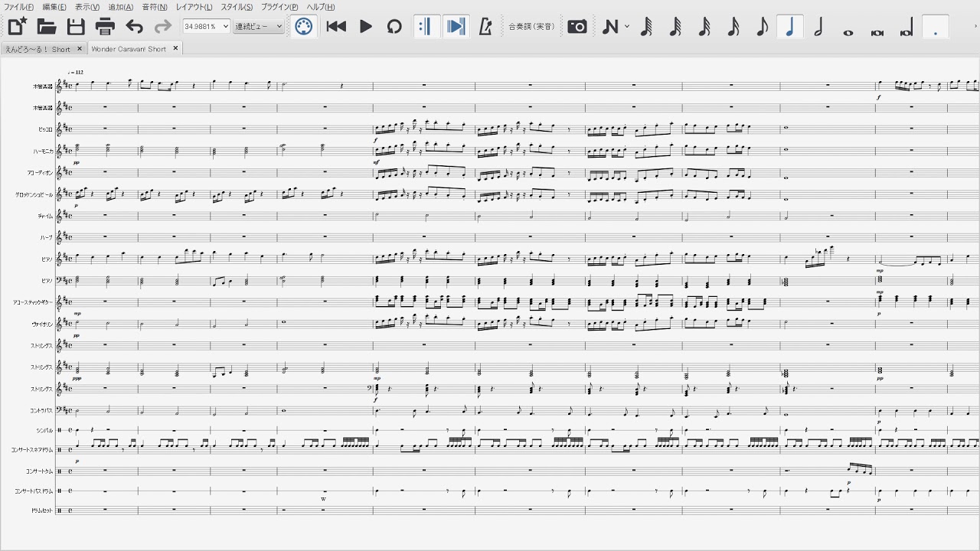This screenshot has height=551, width=980.
Task: Close the Wonder Caravan! Short tab
Action: pos(175,48)
